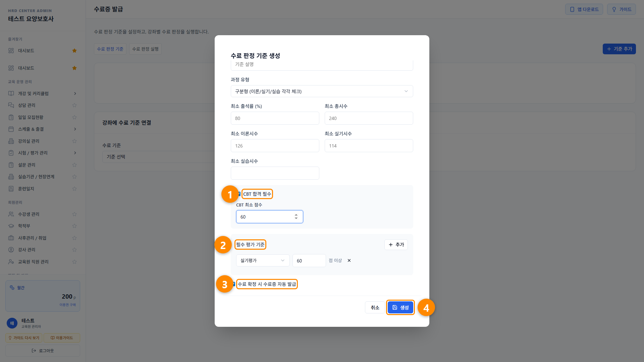Open the 과정 유형 dropdown
This screenshot has width=644, height=362.
(322, 91)
